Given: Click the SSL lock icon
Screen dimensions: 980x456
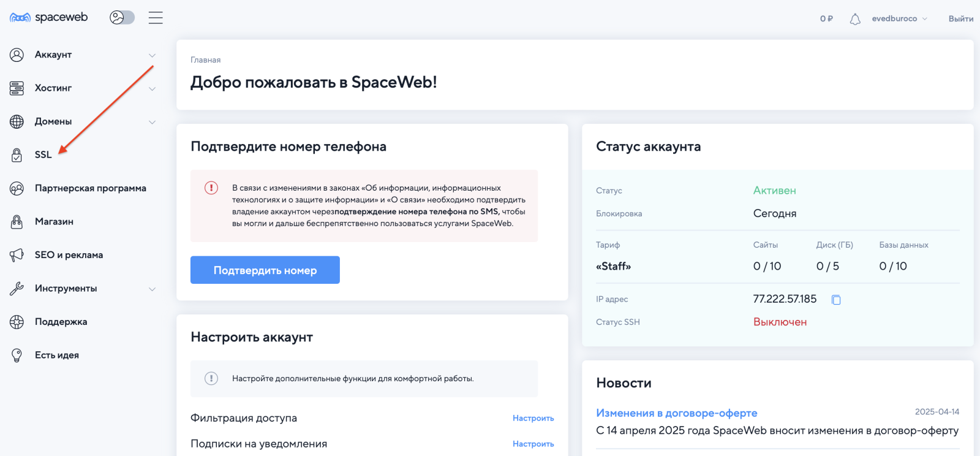Looking at the screenshot, I should tap(17, 155).
